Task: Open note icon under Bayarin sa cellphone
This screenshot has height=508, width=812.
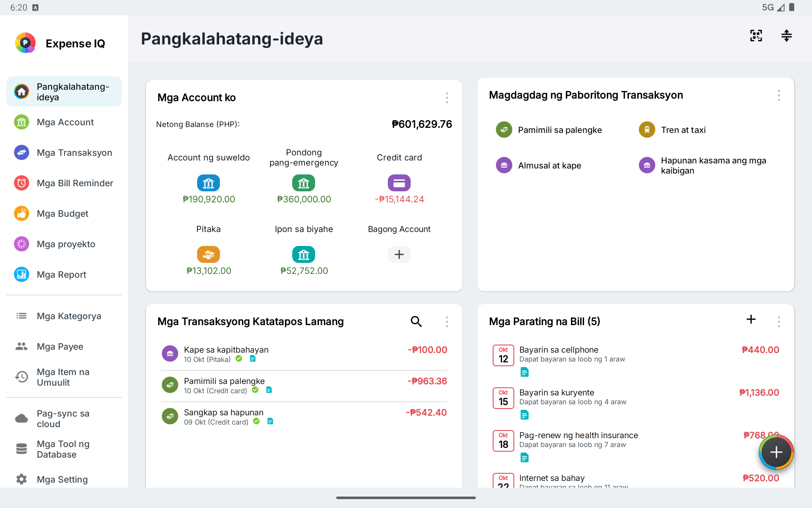Action: [524, 372]
